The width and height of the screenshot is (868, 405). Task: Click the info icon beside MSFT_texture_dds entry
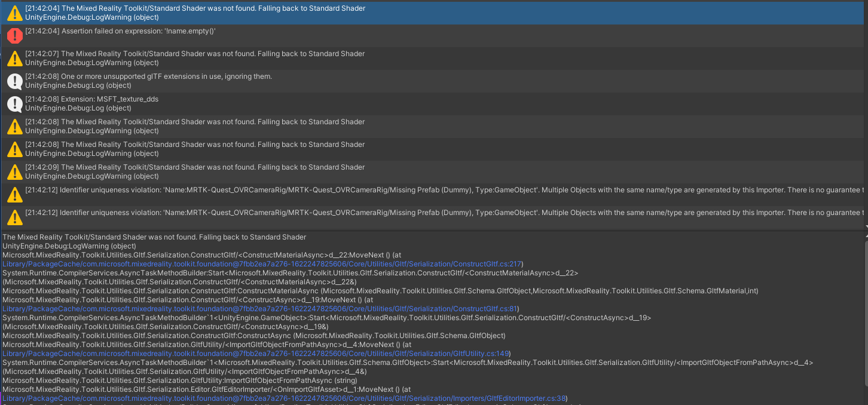(x=14, y=103)
